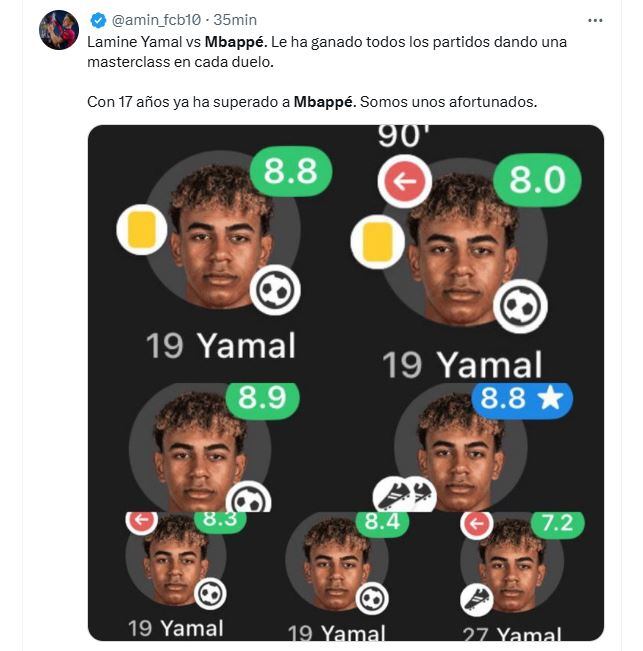Open the tweet's three-dot more menu
The height and width of the screenshot is (651, 643).
595,20
